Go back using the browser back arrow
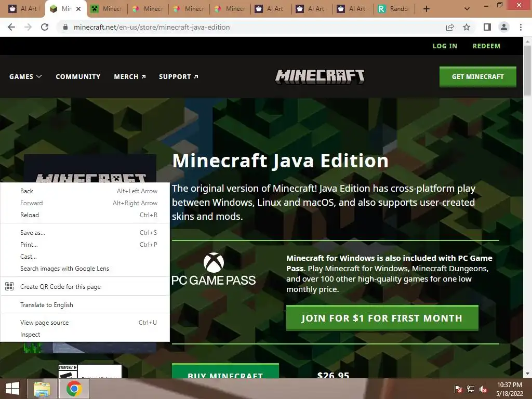Viewport: 532px width, 399px height. (x=11, y=27)
